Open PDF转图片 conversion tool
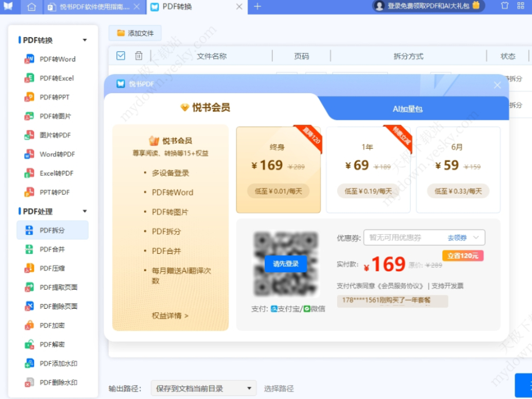This screenshot has width=532, height=399. [48, 116]
